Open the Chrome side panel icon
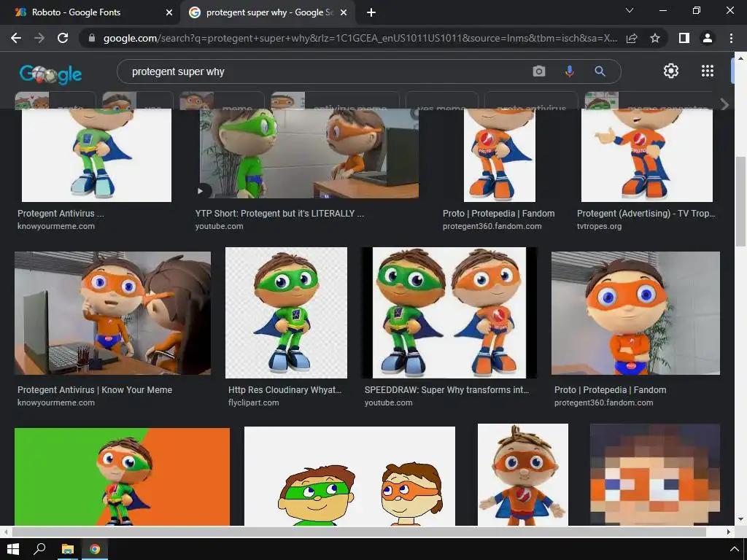 pos(684,38)
